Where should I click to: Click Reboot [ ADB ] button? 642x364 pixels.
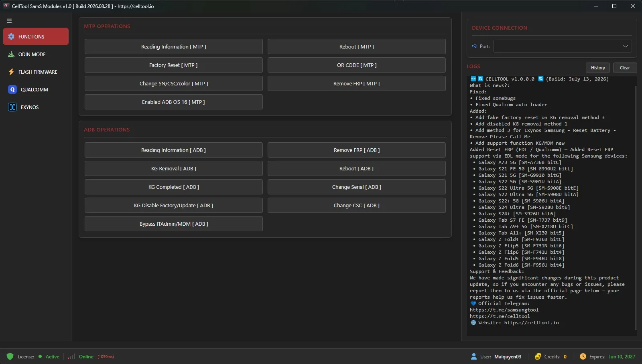point(356,168)
